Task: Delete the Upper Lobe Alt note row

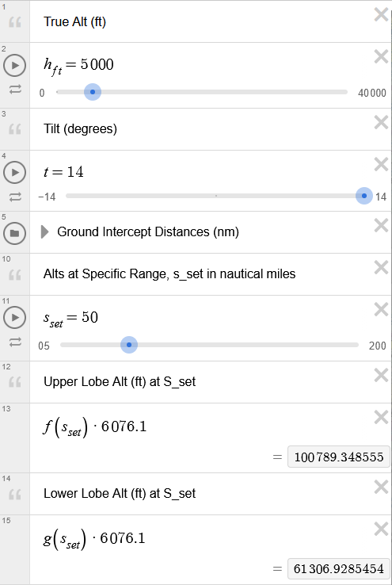Action: click(381, 375)
